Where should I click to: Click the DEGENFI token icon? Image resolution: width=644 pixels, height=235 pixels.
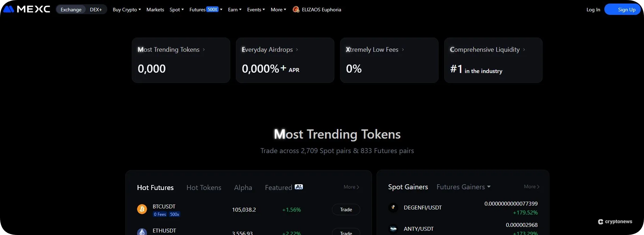393,207
